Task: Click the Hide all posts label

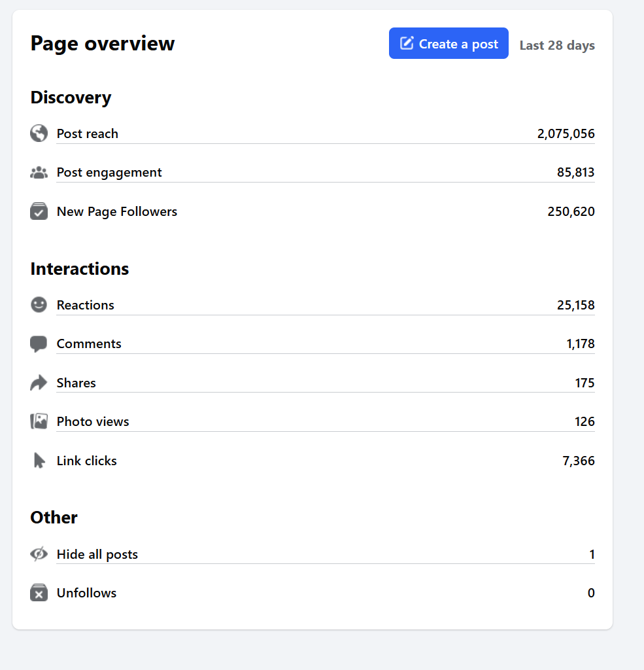Action: (97, 554)
